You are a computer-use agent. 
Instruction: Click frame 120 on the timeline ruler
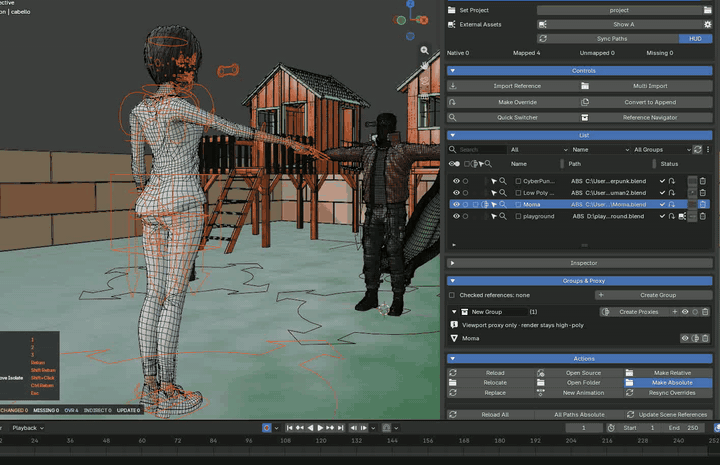coord(321,441)
